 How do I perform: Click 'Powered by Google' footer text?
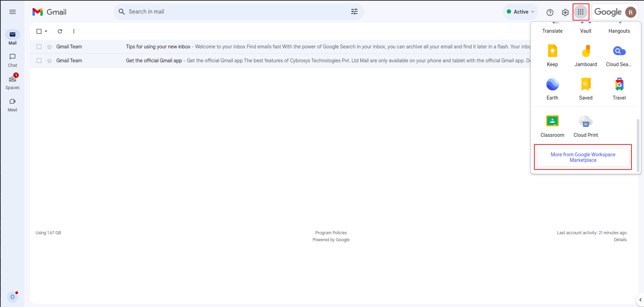pyautogui.click(x=331, y=240)
